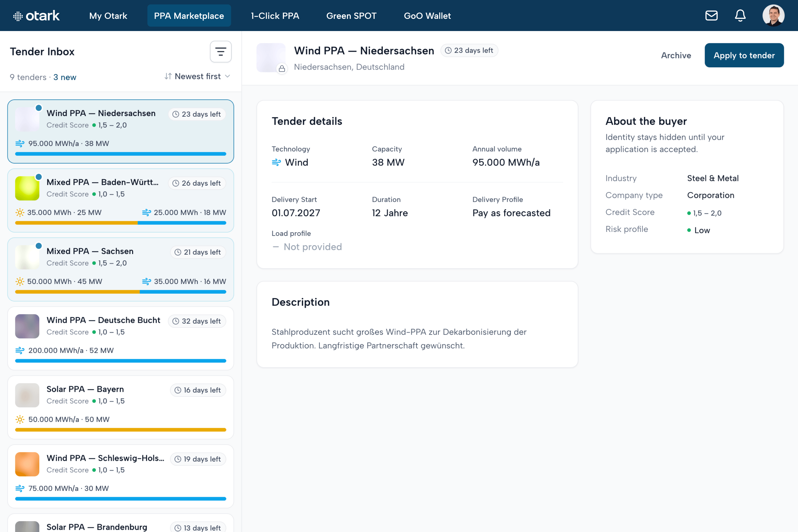The width and height of the screenshot is (798, 532).
Task: Click wind icon beside 35.000 MWh · 16 MW
Action: pos(146,281)
